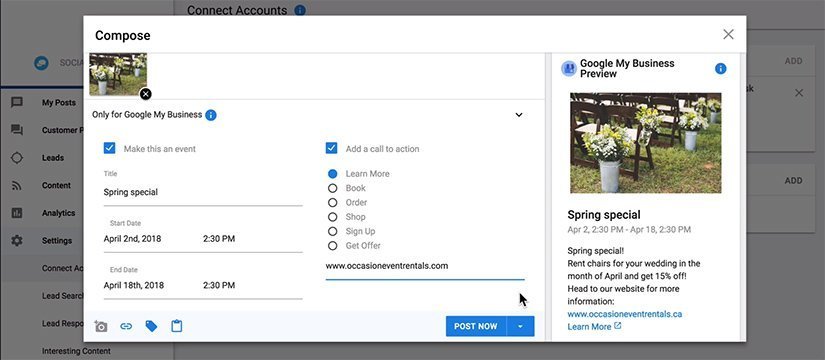Click the preview image of chairs and flowers
Viewport: 825px width, 360px height.
tap(646, 143)
